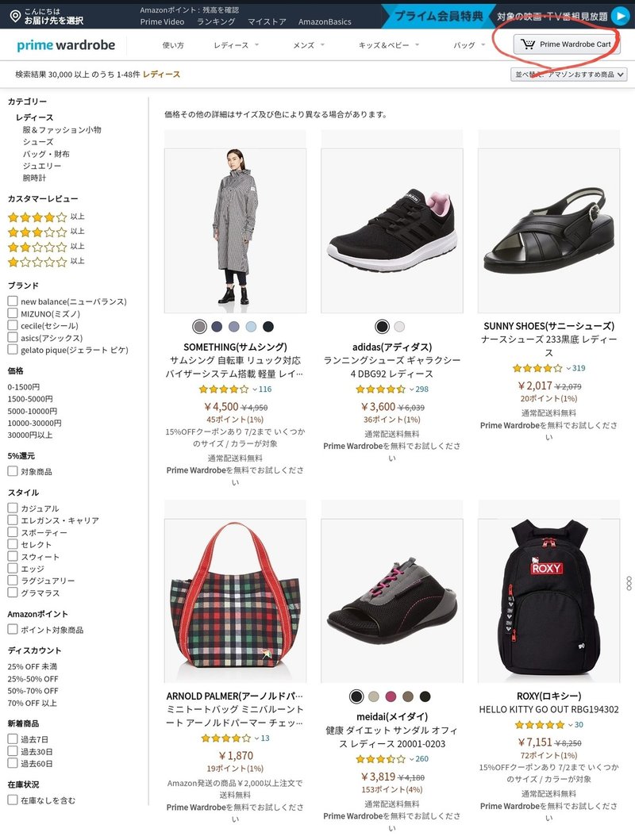
Task: Check the new balance brand checkbox
Action: (13, 301)
